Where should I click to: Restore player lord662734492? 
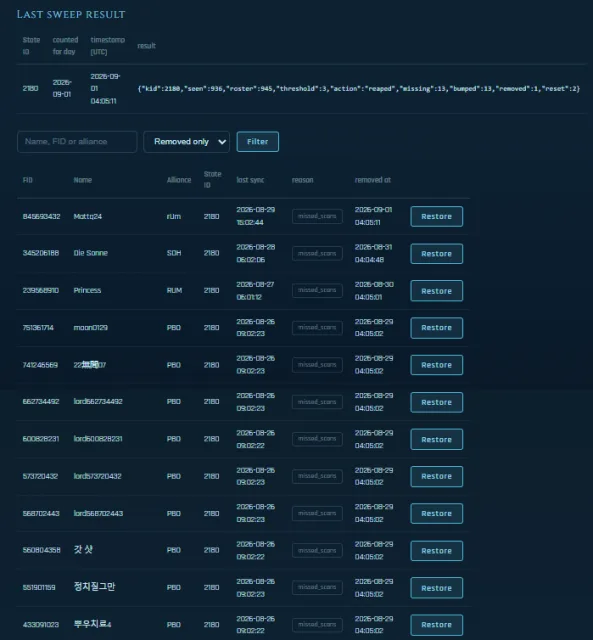[437, 402]
